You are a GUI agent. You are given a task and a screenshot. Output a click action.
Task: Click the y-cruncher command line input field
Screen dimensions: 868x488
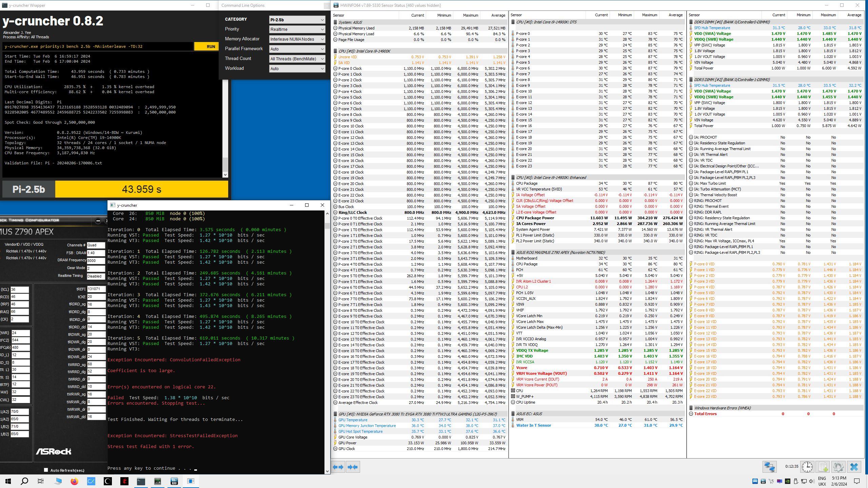click(98, 46)
